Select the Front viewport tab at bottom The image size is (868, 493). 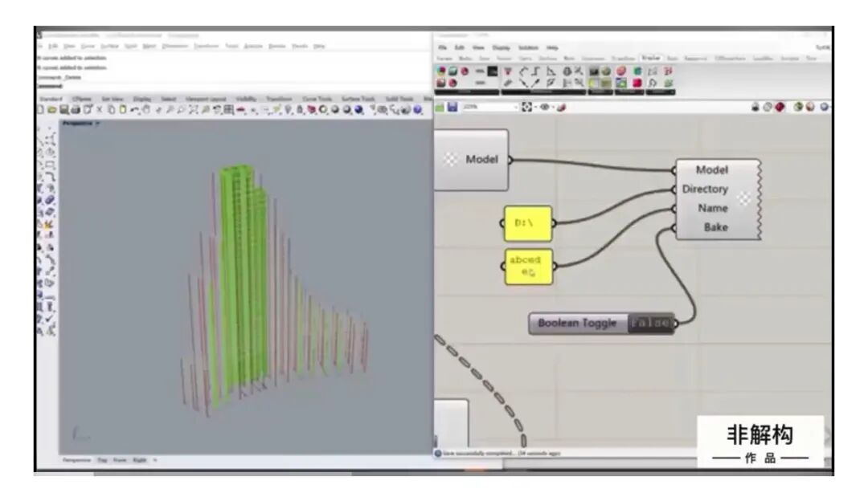pos(120,460)
